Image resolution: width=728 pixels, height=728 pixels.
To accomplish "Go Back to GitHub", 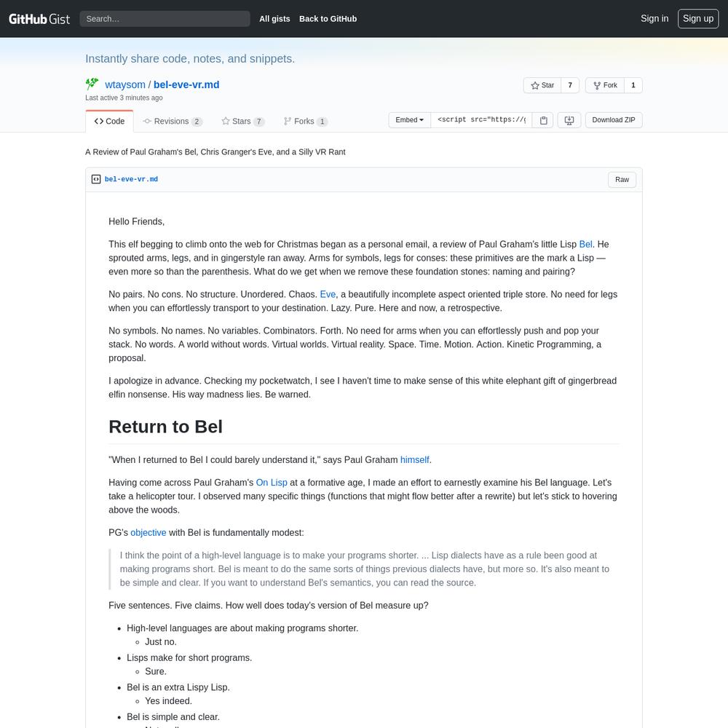I will point(328,19).
